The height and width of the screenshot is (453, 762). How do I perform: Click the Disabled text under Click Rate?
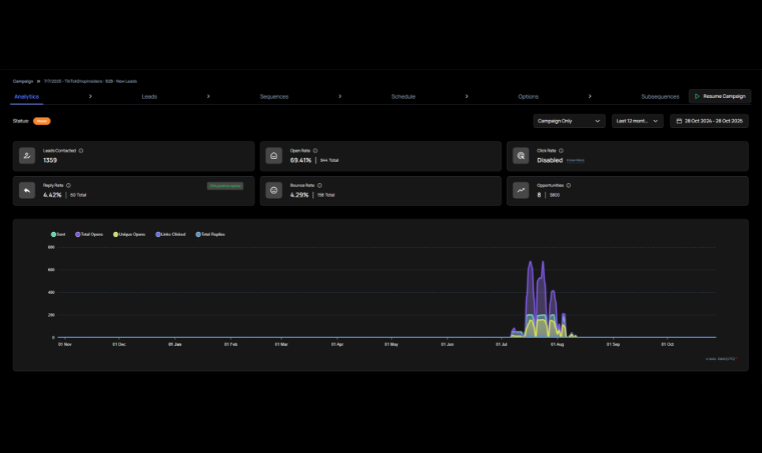pos(550,160)
